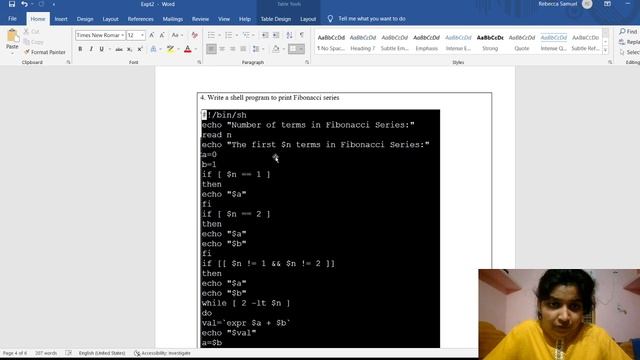
Task: Apply the yellow text highlight color
Action: (171, 49)
